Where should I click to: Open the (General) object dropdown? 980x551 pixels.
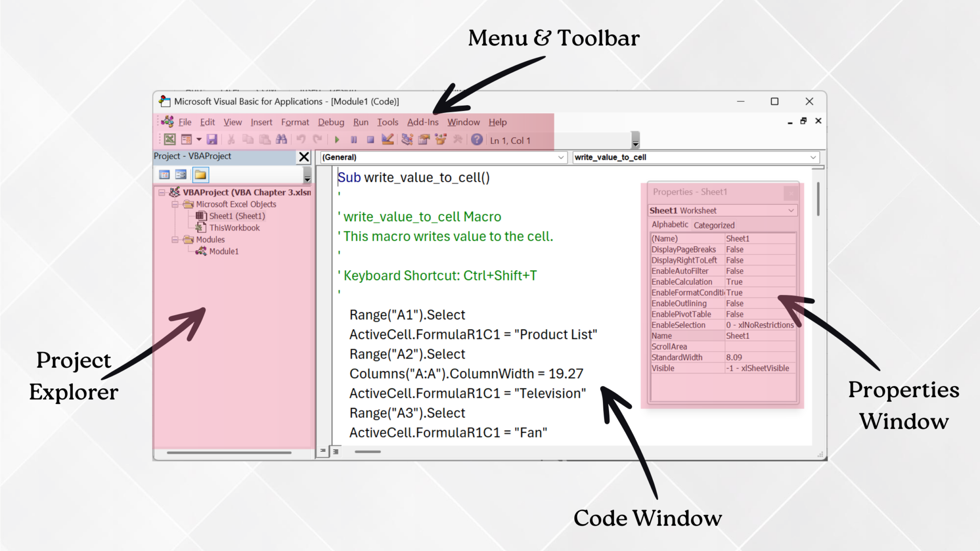(560, 157)
